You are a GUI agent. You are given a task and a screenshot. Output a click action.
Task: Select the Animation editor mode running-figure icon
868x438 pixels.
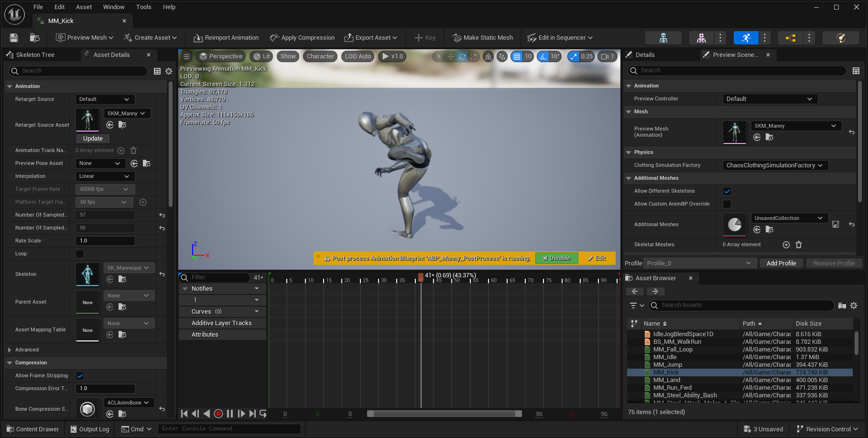[x=746, y=38]
